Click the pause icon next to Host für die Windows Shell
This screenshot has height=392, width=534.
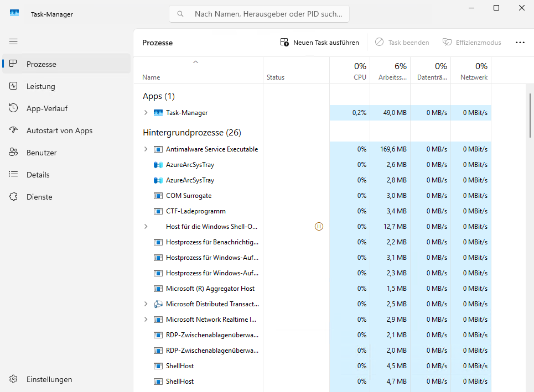tap(319, 226)
